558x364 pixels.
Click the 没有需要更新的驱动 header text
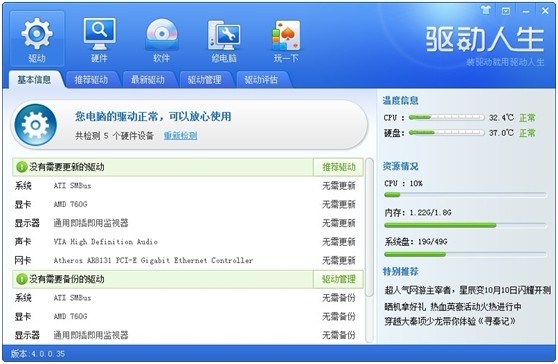click(67, 167)
